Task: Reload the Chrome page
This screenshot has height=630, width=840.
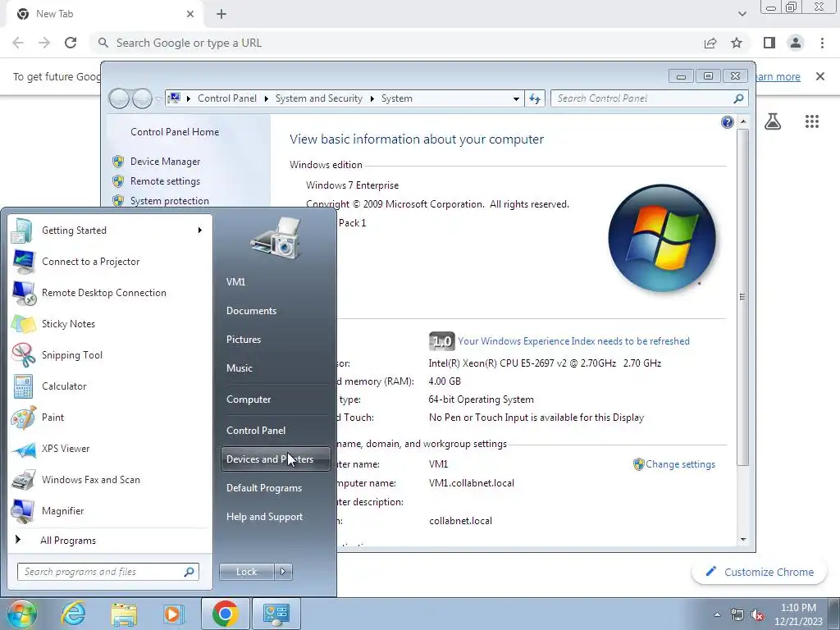Action: [71, 43]
